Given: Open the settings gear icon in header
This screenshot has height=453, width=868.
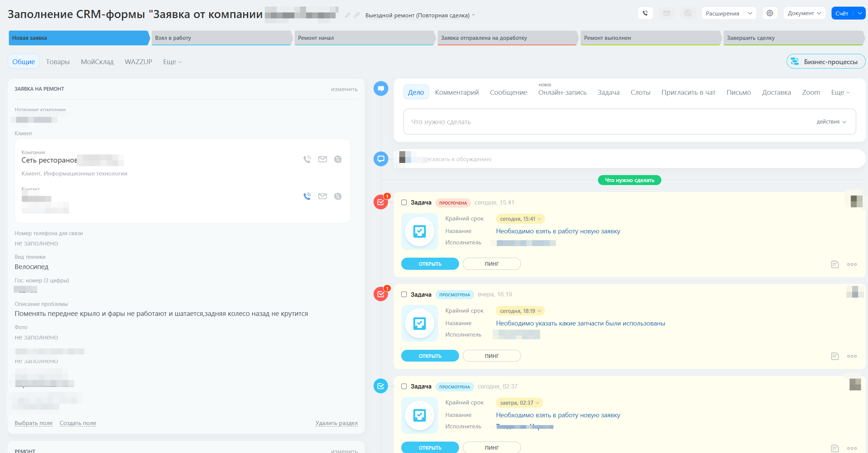Looking at the screenshot, I should pos(770,13).
